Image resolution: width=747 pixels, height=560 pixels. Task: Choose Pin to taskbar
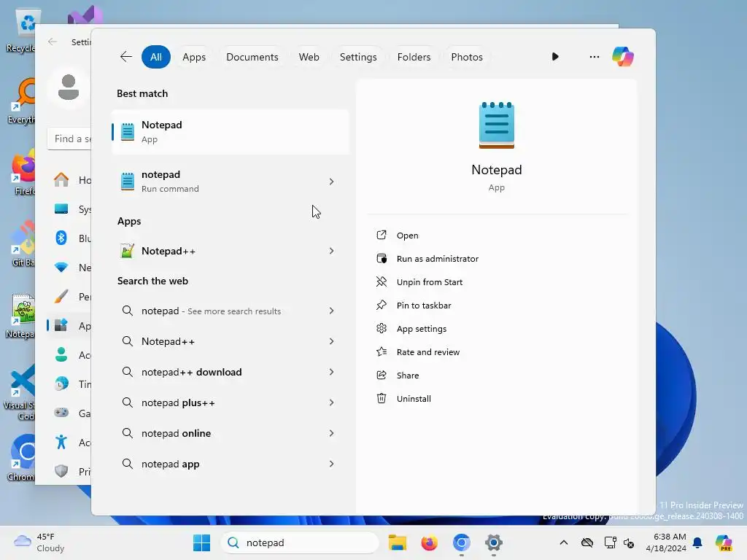(x=424, y=306)
